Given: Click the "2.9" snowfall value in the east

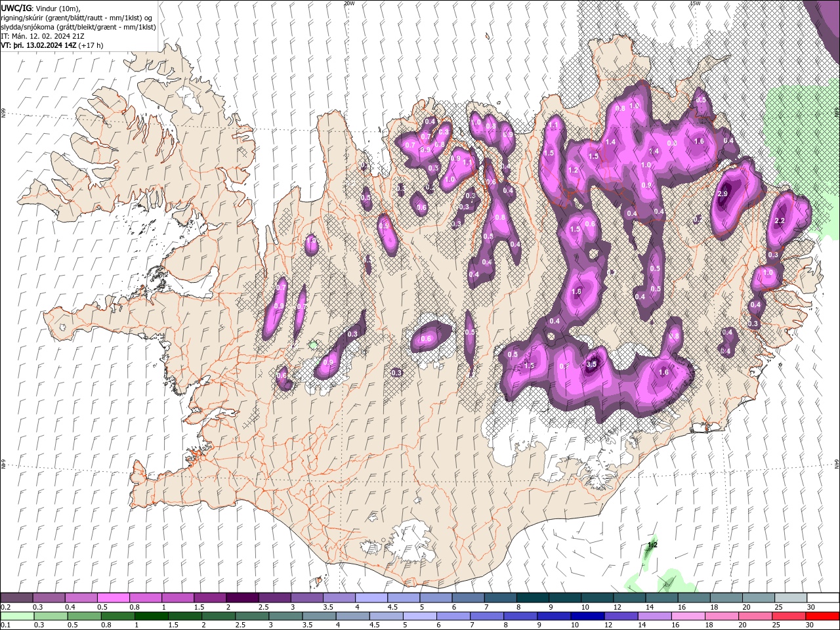Looking at the screenshot, I should tap(723, 194).
